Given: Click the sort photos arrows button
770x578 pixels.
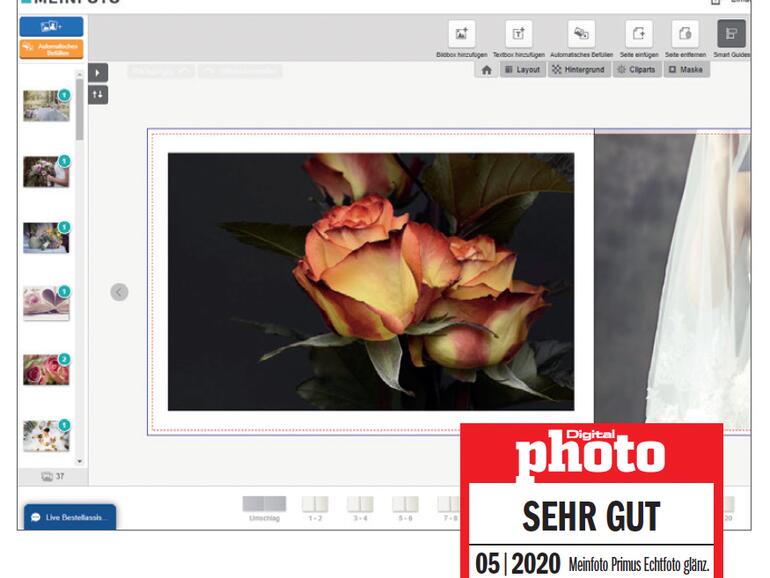Looking at the screenshot, I should 98,95.
